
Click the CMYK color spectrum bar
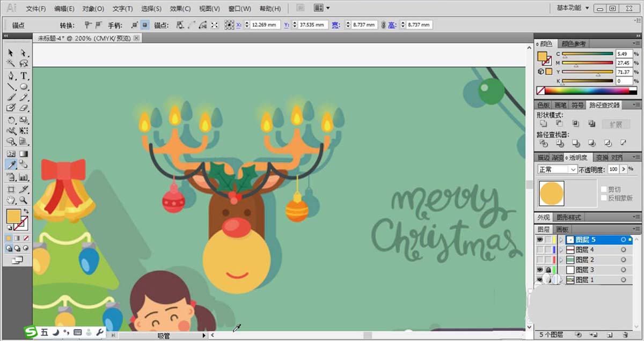[591, 91]
